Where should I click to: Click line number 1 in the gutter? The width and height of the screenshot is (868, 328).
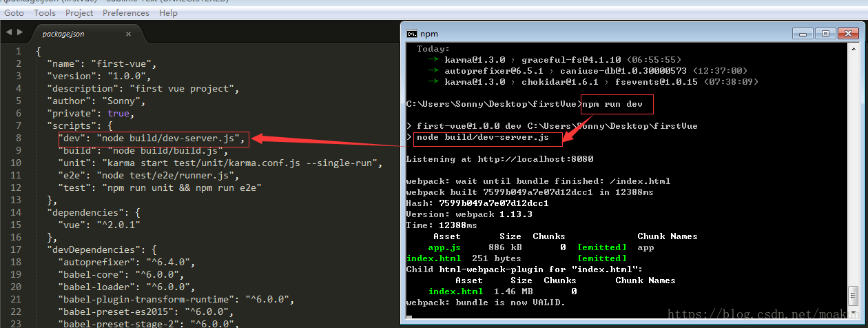click(x=19, y=51)
